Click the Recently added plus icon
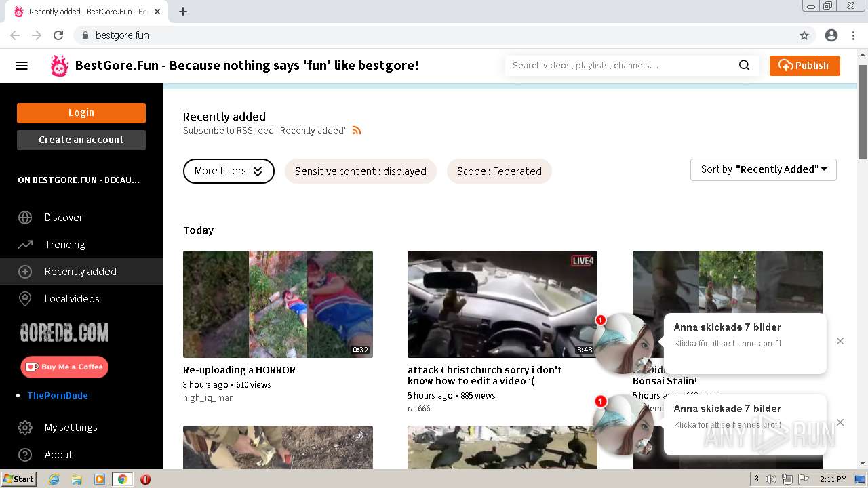This screenshot has width=868, height=488. 25,272
